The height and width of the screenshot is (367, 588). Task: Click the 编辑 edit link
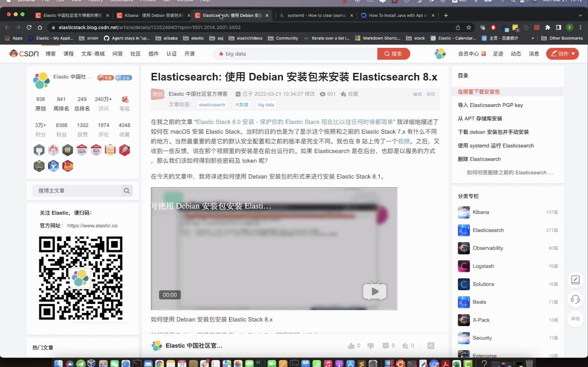point(417,94)
